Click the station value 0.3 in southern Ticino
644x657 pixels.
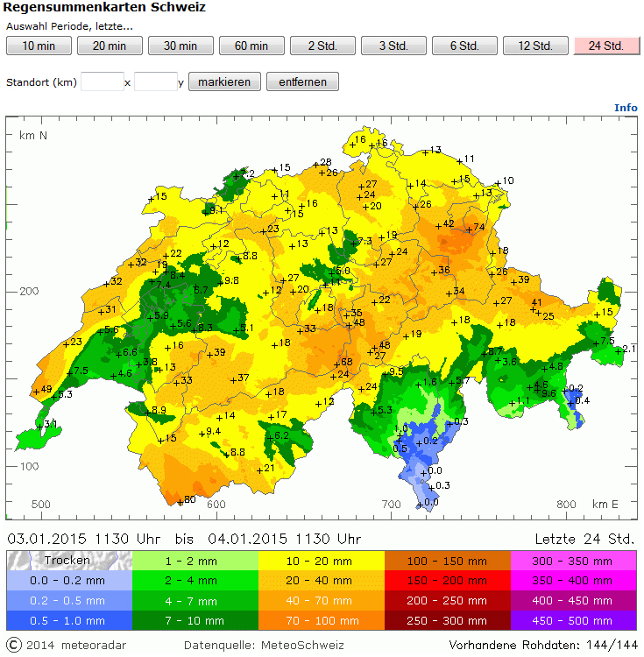[x=442, y=485]
